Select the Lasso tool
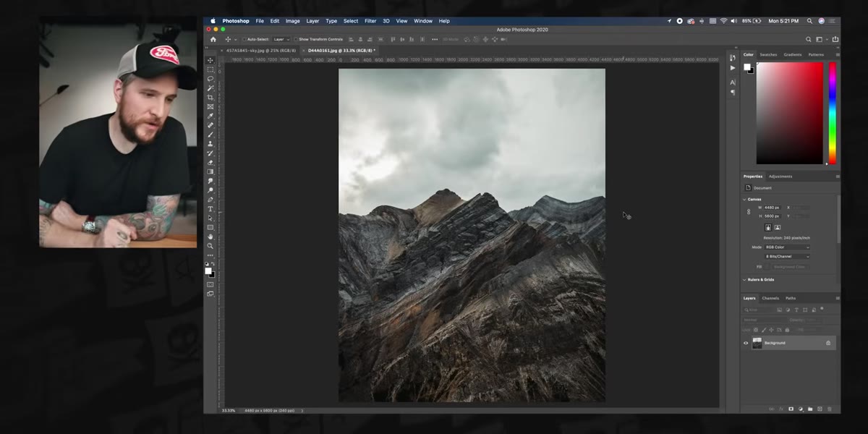The height and width of the screenshot is (434, 868). click(x=210, y=79)
